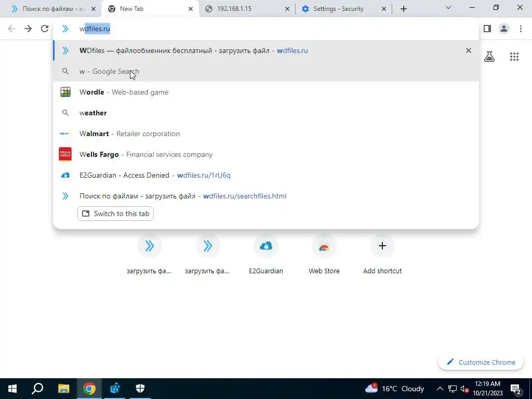
Task: Open the wdfiles.ru/searchfiles.html suggestion
Action: pyautogui.click(x=266, y=196)
